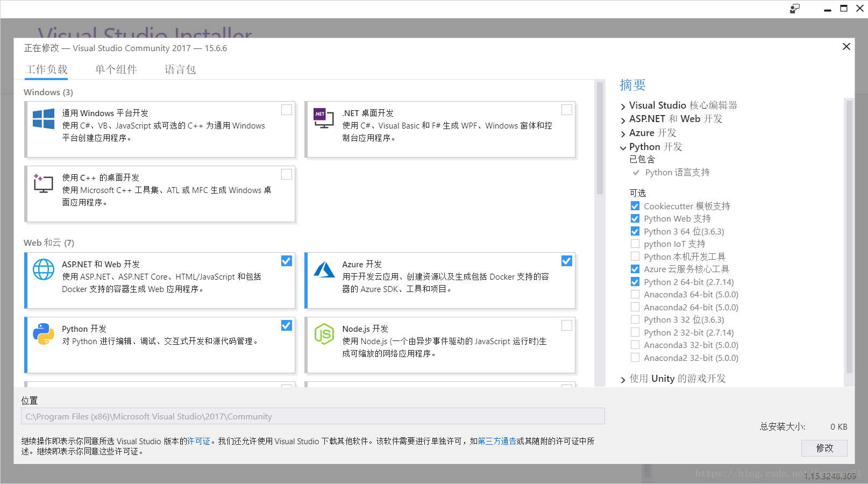Click the Azure development logo icon

(324, 269)
